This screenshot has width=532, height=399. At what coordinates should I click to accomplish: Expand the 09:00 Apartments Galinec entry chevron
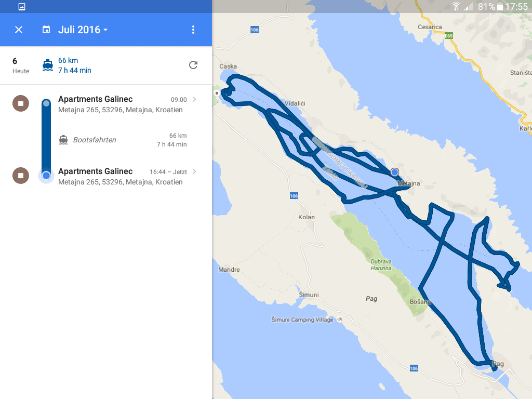(194, 99)
